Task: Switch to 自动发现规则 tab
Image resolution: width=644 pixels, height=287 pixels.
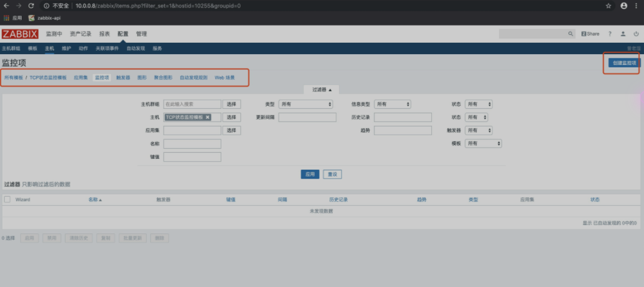Action: pyautogui.click(x=194, y=77)
